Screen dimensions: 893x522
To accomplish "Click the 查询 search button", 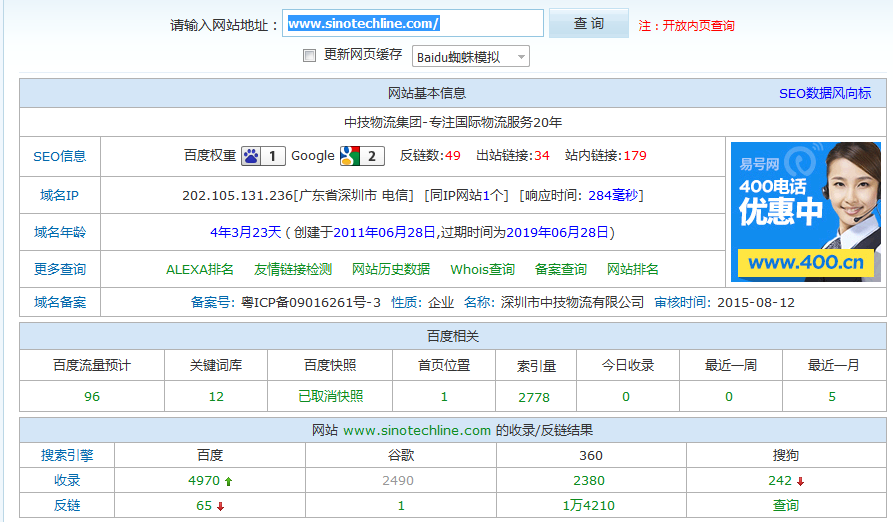I will point(589,24).
